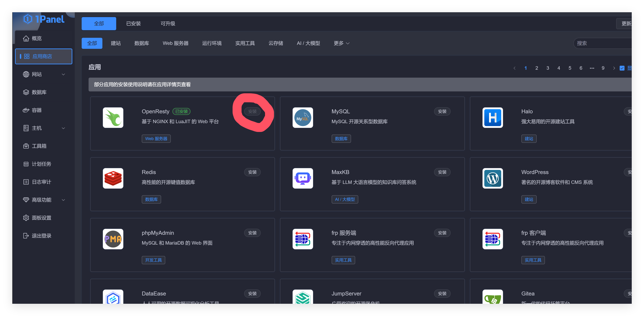Expand the 网站 sidebar submenu chevron
This screenshot has height=316, width=644.
[x=64, y=75]
